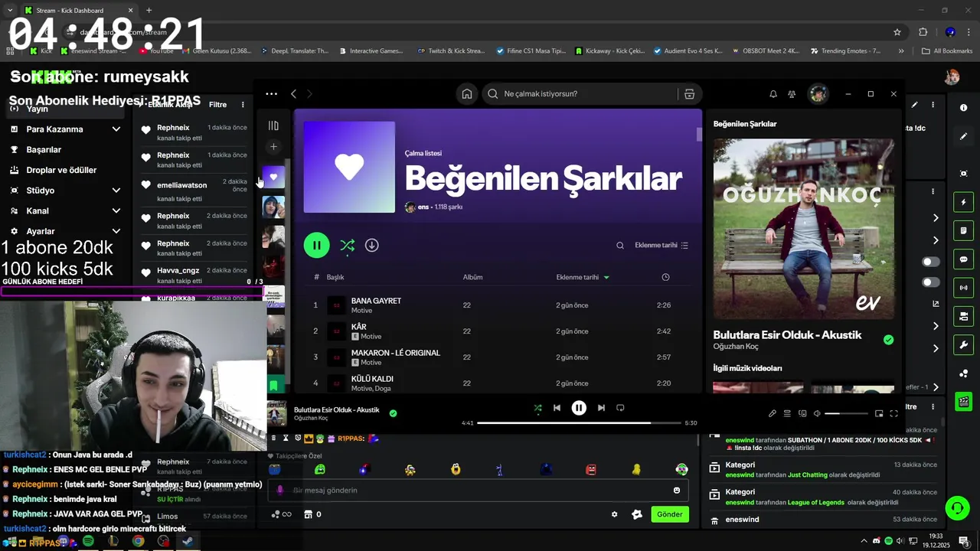Adjust the Spotify volume slider

tap(847, 413)
